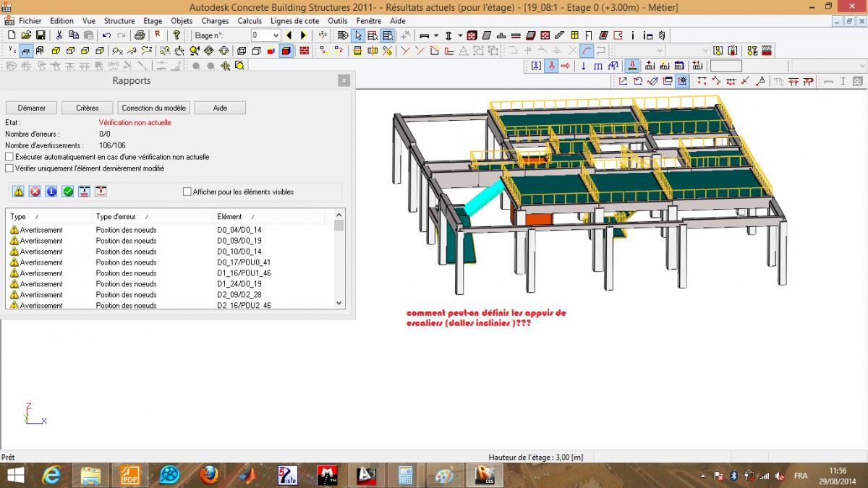Open the 'Etage n°' storey number dropdown

click(276, 35)
